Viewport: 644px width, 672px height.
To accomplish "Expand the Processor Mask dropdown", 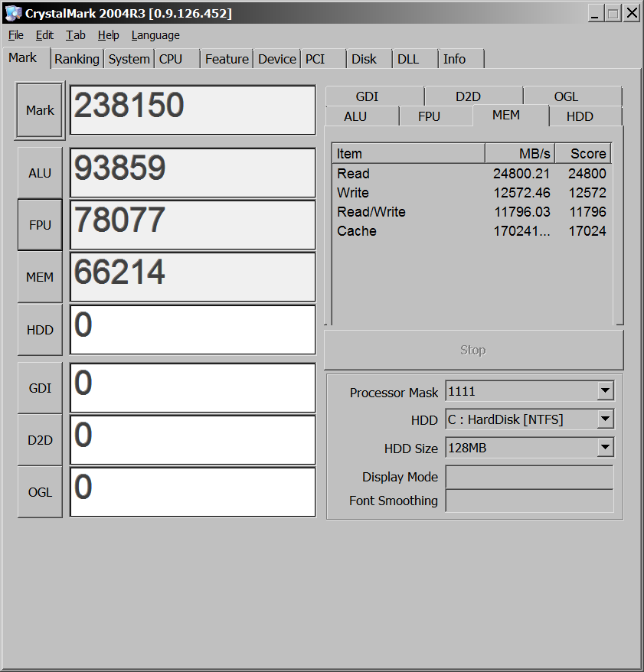I will pyautogui.click(x=605, y=391).
